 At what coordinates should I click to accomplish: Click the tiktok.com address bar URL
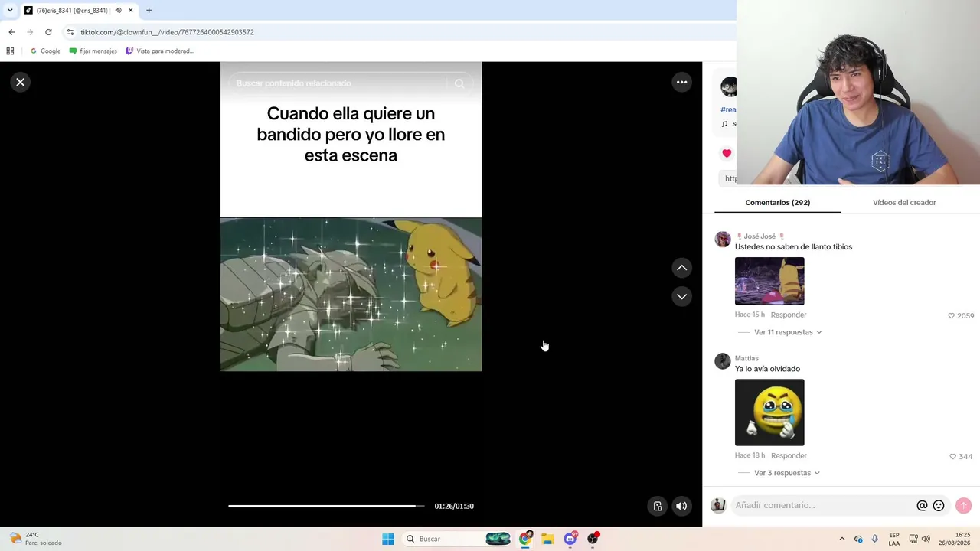[x=167, y=32]
